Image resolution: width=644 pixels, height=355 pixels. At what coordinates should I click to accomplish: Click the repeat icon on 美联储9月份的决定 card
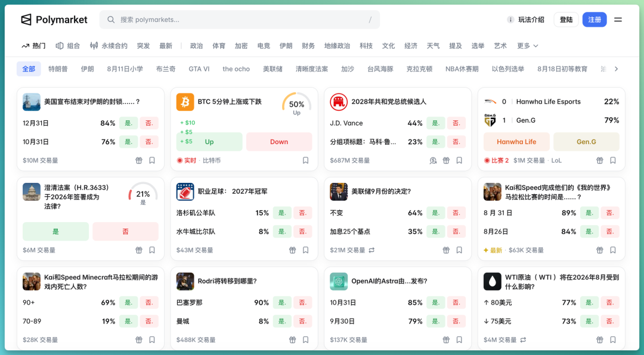pos(371,250)
